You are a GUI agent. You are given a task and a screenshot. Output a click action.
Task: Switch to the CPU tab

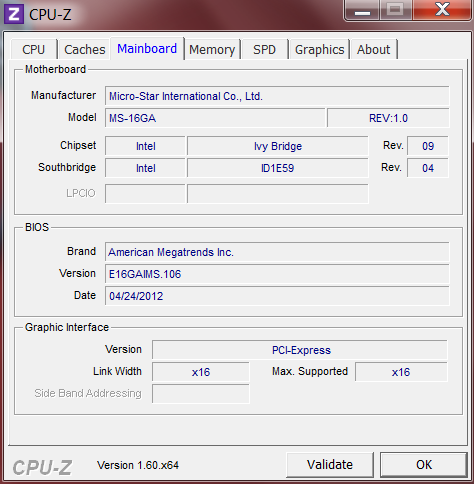tap(33, 50)
